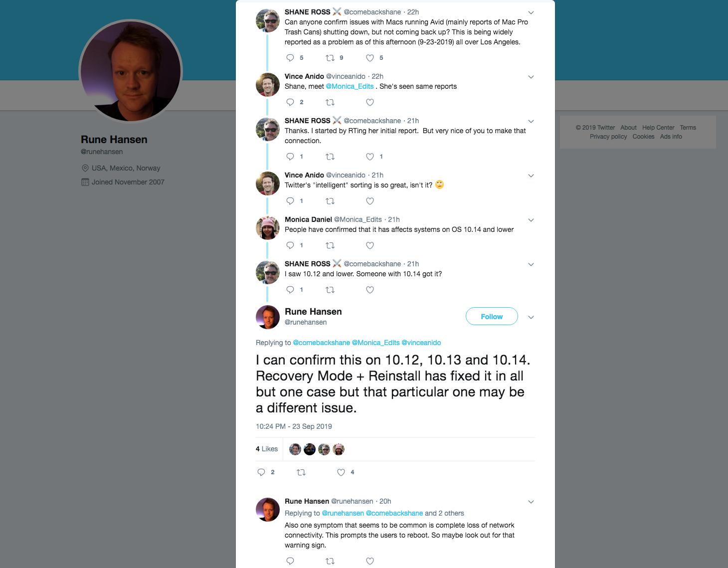The width and height of the screenshot is (728, 568).
Task: Like Shane Ross's tweet with 5 likes
Action: tap(370, 58)
